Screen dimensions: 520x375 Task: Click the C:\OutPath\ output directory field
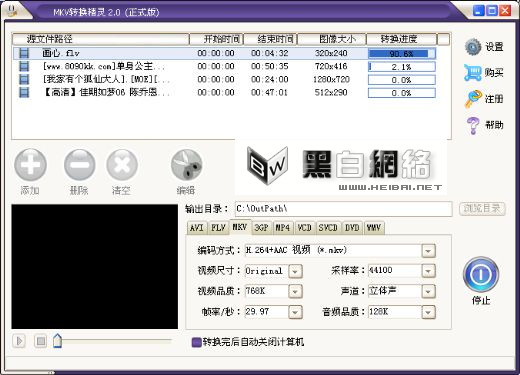pyautogui.click(x=343, y=209)
